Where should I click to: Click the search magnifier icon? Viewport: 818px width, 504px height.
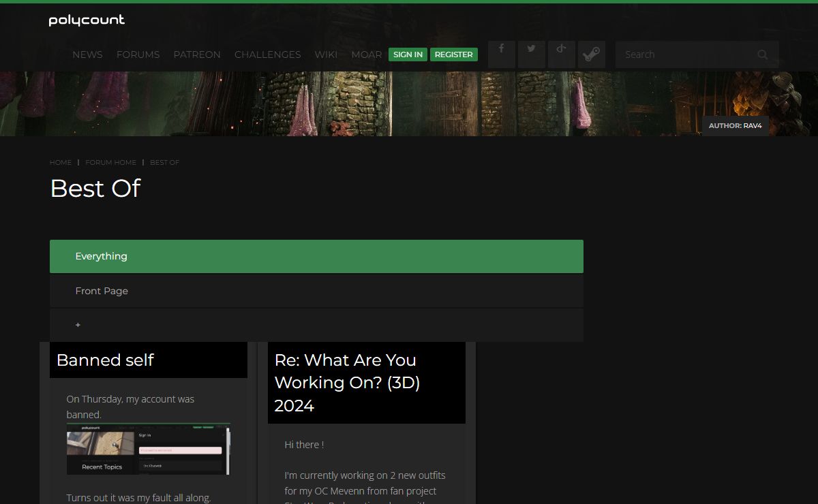763,54
